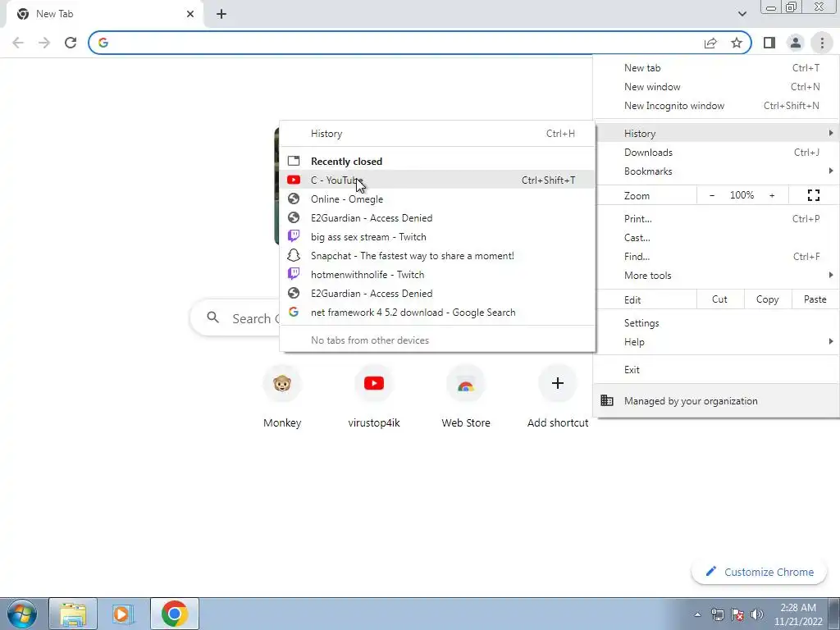Image resolution: width=840 pixels, height=630 pixels.
Task: Click the Paste button
Action: pyautogui.click(x=815, y=299)
